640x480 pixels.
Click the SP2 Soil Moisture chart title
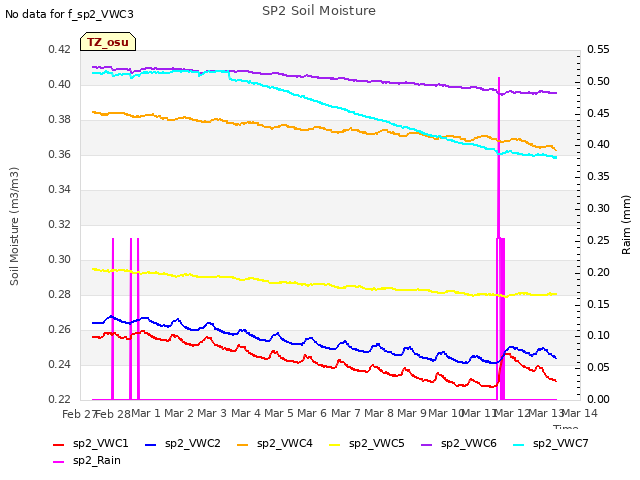tap(319, 11)
